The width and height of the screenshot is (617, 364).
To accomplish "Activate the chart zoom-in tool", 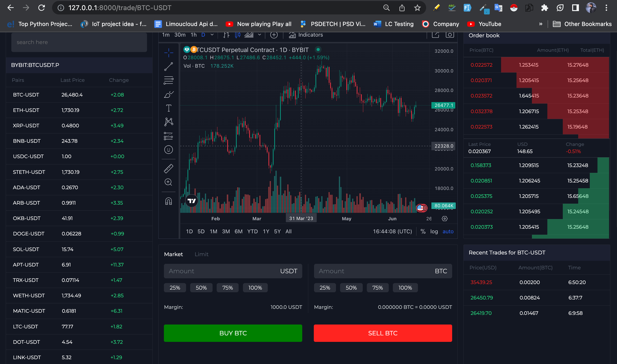I will (168, 182).
